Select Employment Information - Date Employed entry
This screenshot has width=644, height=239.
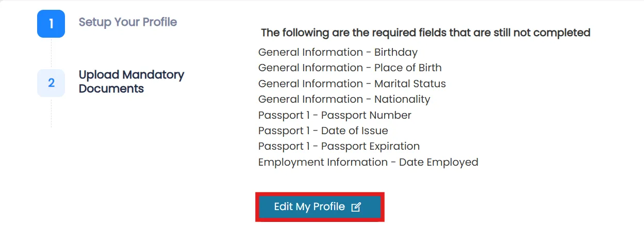tap(368, 162)
